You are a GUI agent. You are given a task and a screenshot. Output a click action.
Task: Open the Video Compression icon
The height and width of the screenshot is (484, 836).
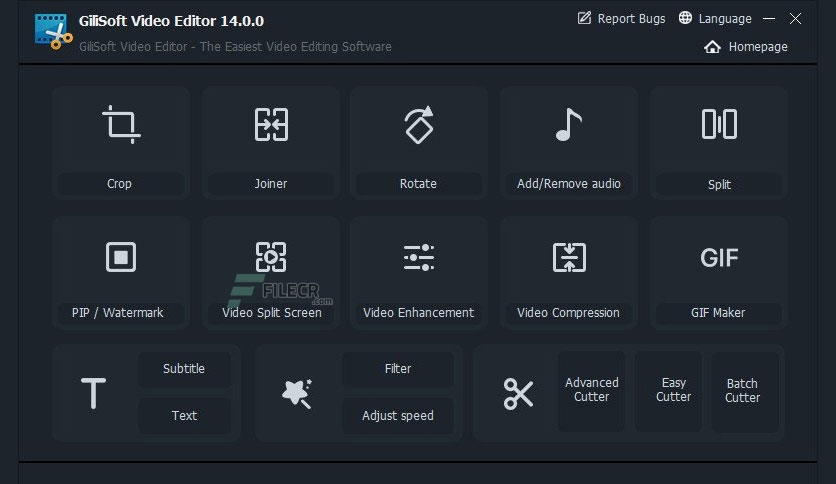pos(569,257)
